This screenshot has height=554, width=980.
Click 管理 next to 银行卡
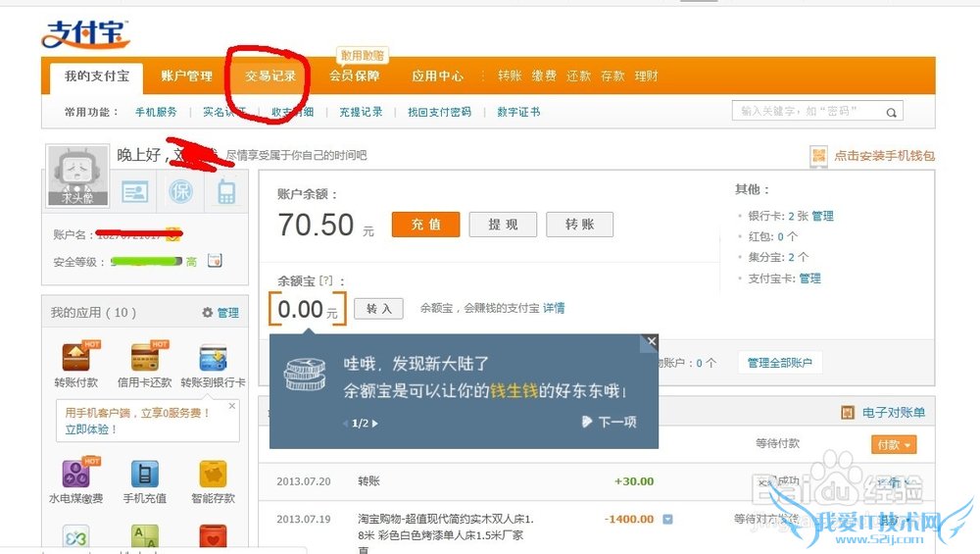tap(822, 216)
